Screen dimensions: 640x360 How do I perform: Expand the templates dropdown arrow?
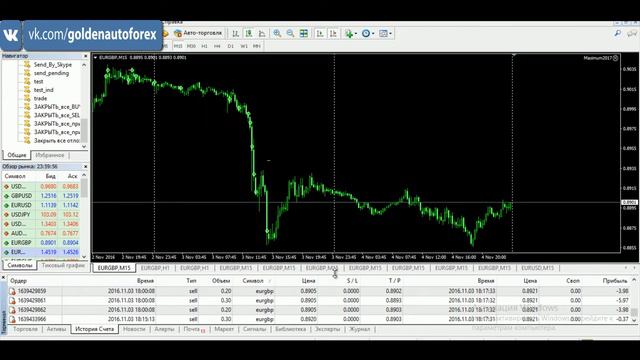point(391,33)
